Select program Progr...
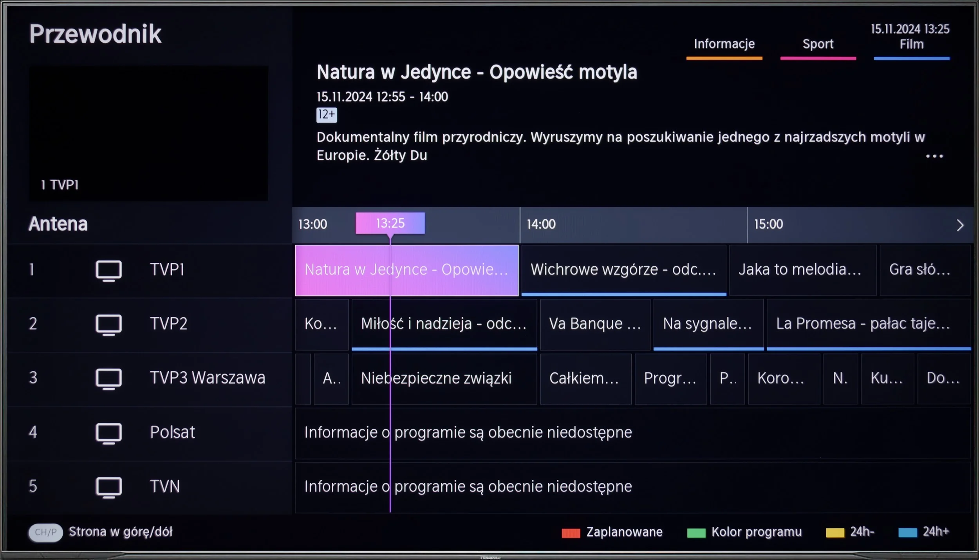This screenshot has width=979, height=560. point(671,379)
